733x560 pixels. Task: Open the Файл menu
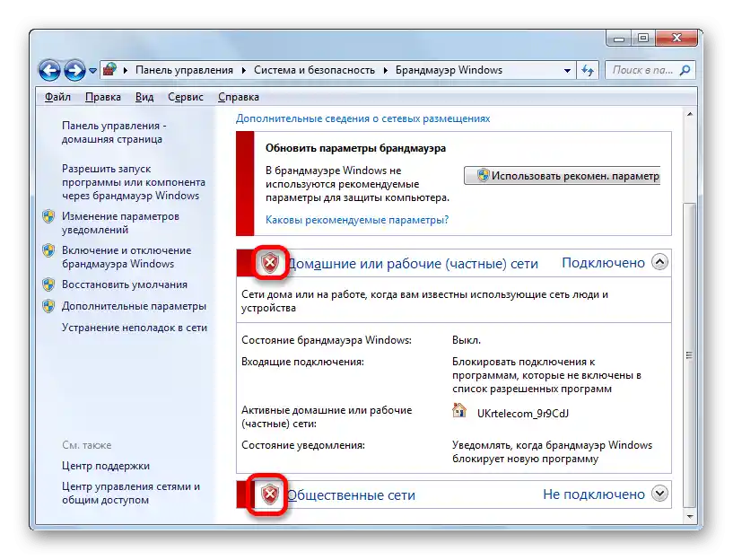57,97
